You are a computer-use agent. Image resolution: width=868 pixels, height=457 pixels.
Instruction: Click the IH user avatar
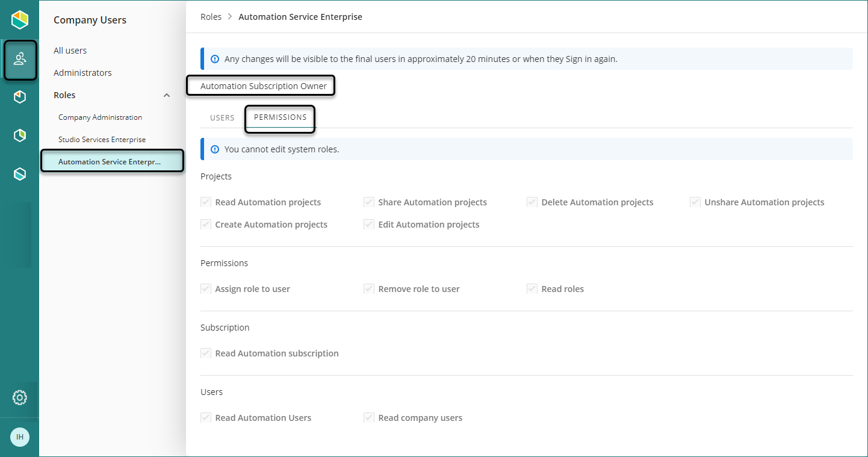coord(20,437)
